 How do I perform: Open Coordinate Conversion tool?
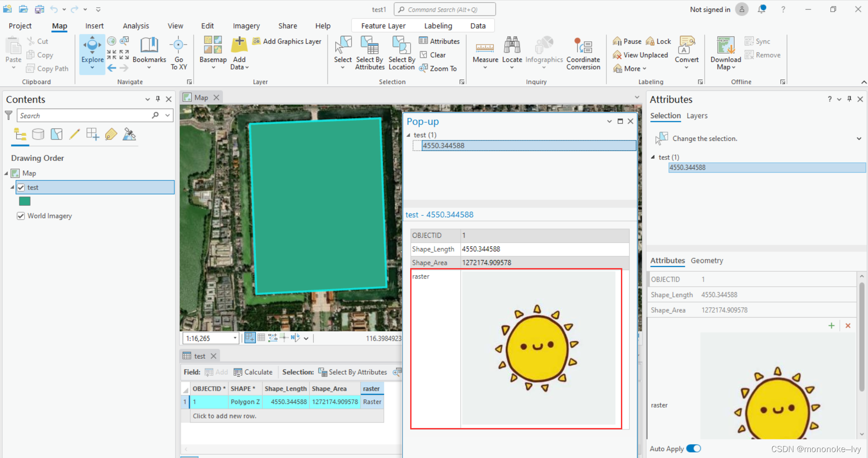click(x=583, y=53)
